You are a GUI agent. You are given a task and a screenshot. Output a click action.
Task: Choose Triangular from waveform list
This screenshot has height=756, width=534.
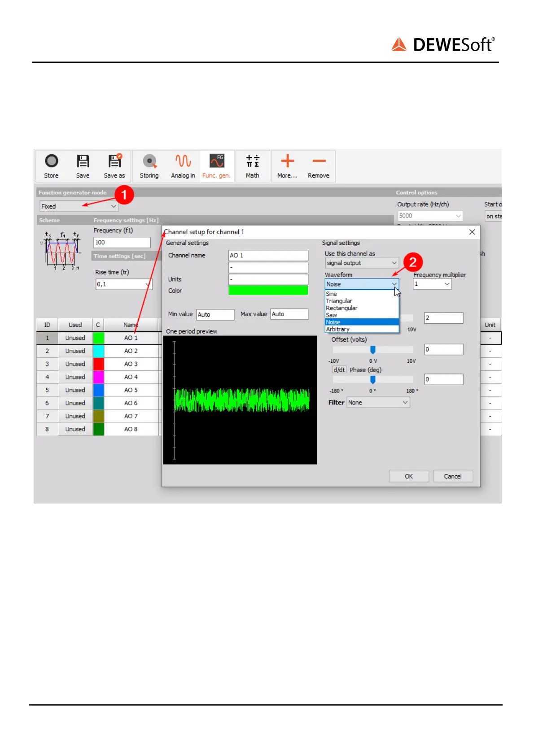tap(362, 301)
